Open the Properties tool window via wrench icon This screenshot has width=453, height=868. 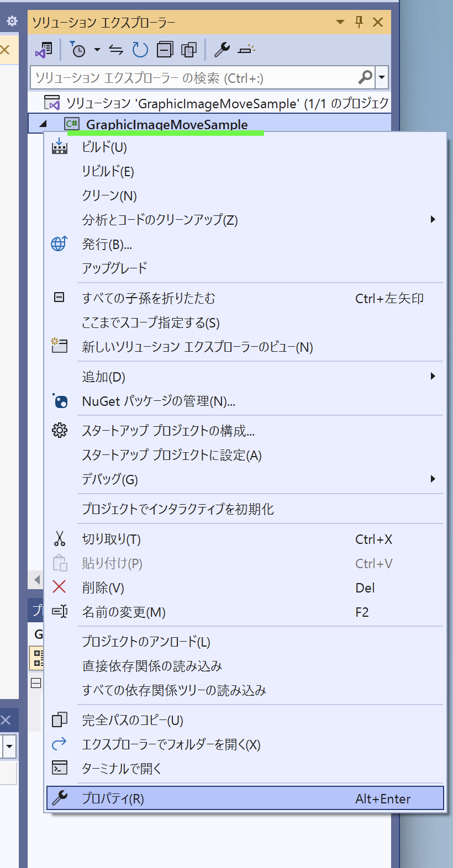pyautogui.click(x=222, y=50)
